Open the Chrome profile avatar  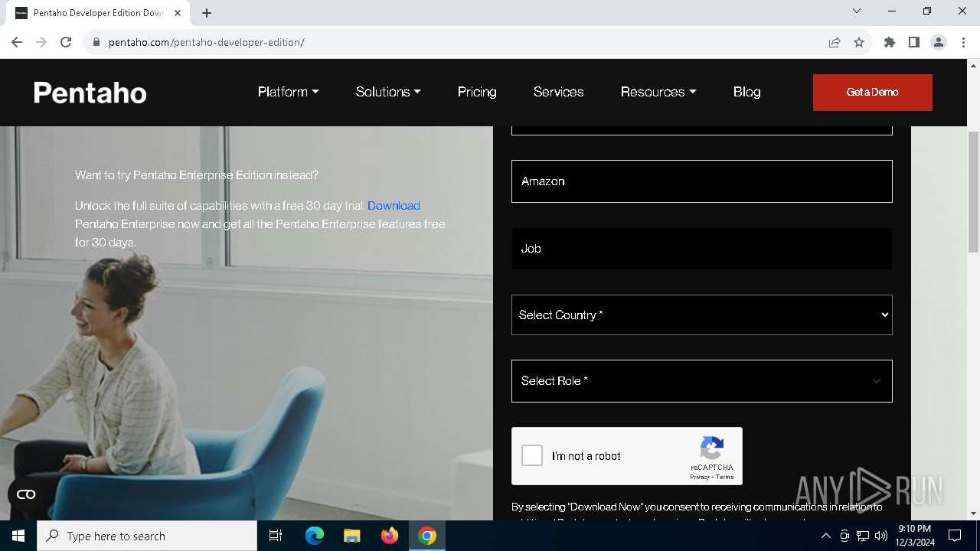click(x=939, y=42)
